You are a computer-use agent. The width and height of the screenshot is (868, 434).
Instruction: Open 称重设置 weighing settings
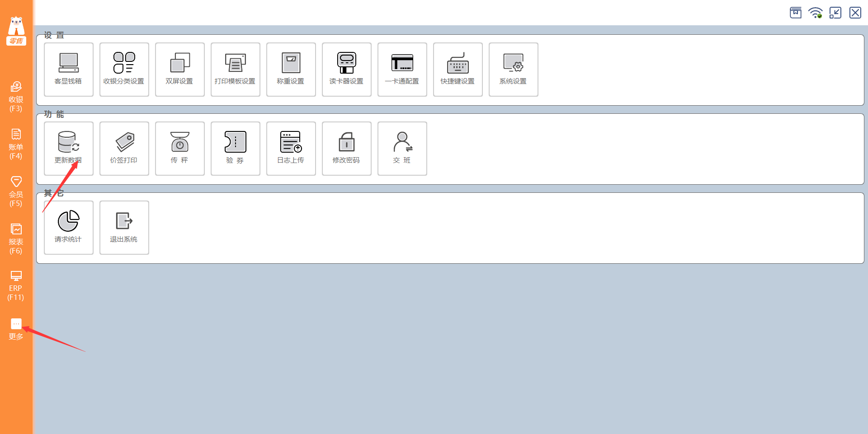click(x=291, y=70)
